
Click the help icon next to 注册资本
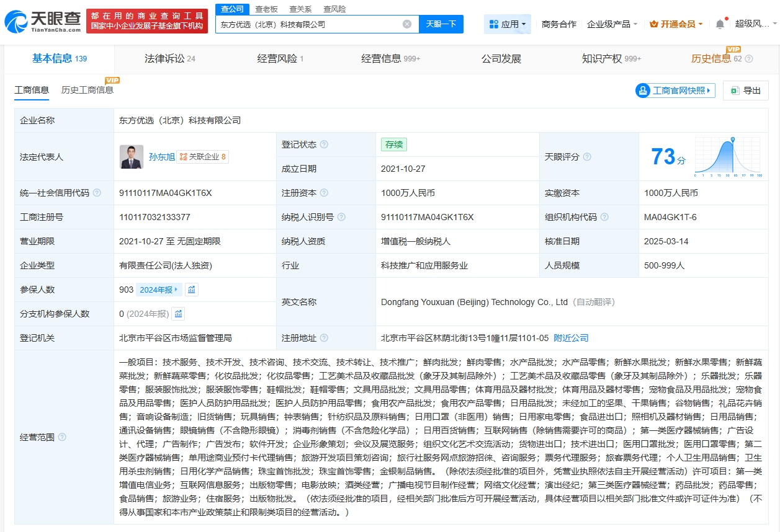point(324,193)
